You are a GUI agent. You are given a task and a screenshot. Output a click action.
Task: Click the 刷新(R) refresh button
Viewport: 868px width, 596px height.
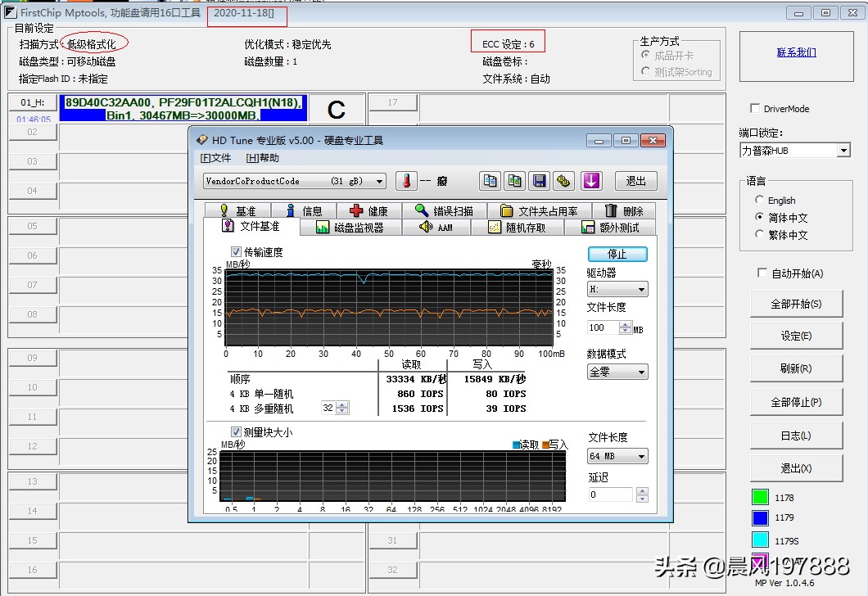click(x=796, y=368)
